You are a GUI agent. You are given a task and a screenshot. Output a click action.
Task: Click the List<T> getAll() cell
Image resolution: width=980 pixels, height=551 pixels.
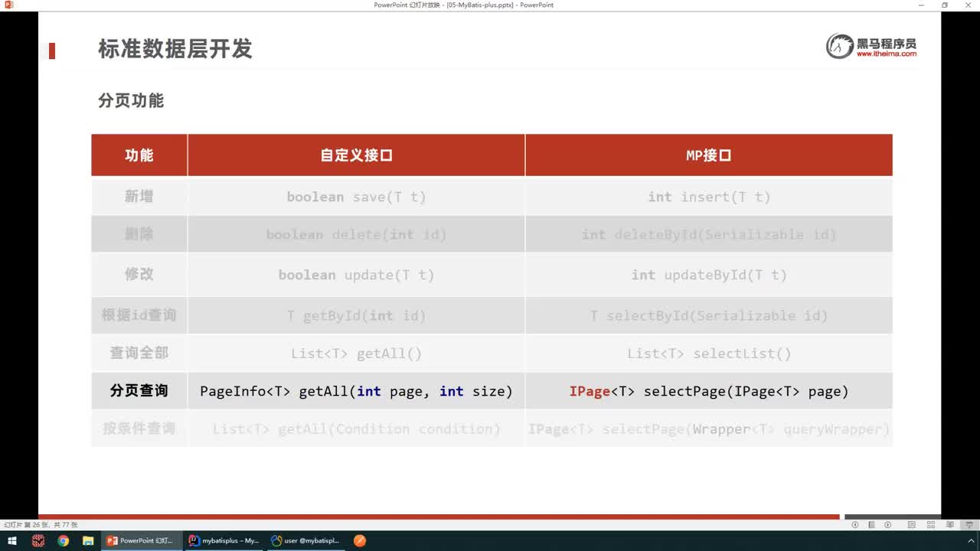point(357,353)
